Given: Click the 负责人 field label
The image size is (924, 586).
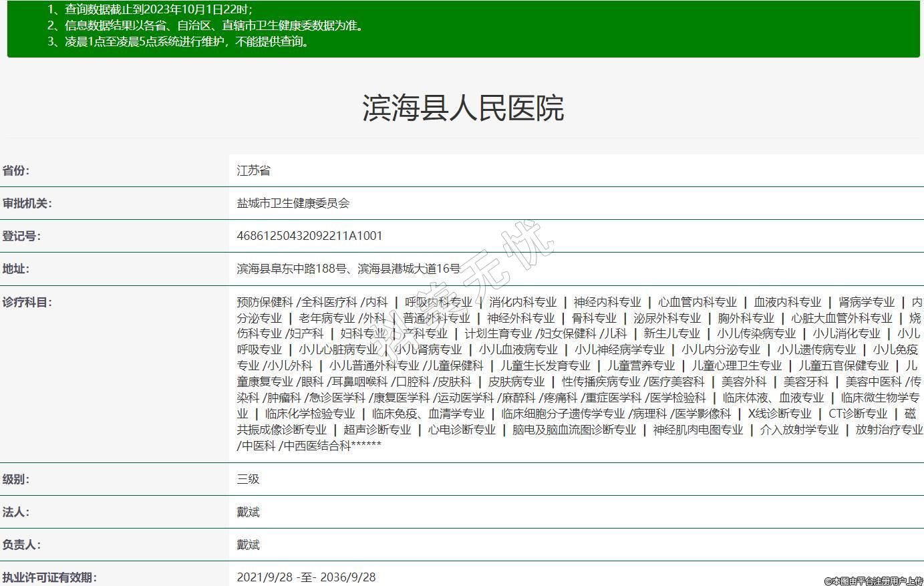Looking at the screenshot, I should click(x=21, y=545).
